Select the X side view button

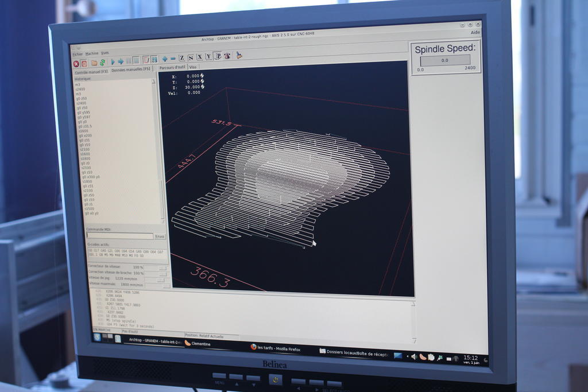pos(199,57)
